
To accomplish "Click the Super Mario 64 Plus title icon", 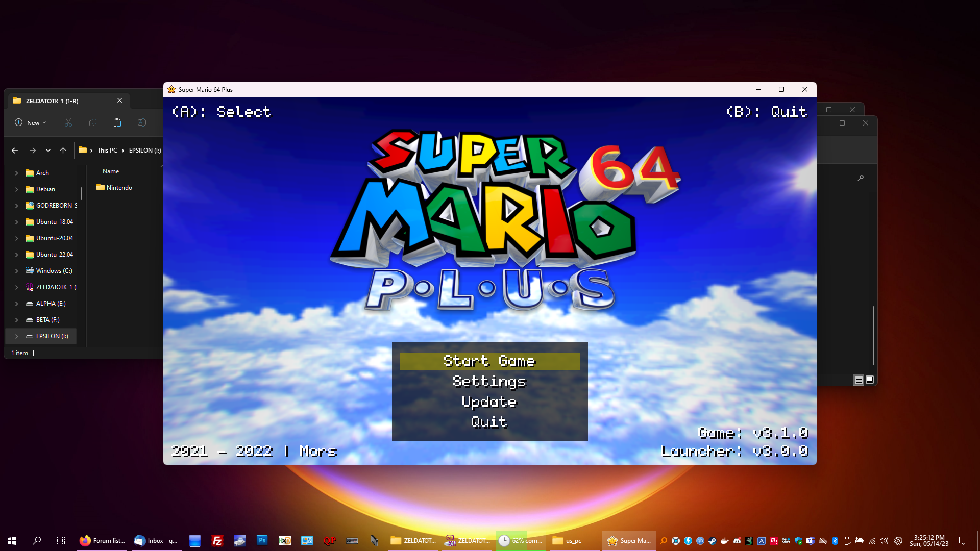I will [x=171, y=89].
